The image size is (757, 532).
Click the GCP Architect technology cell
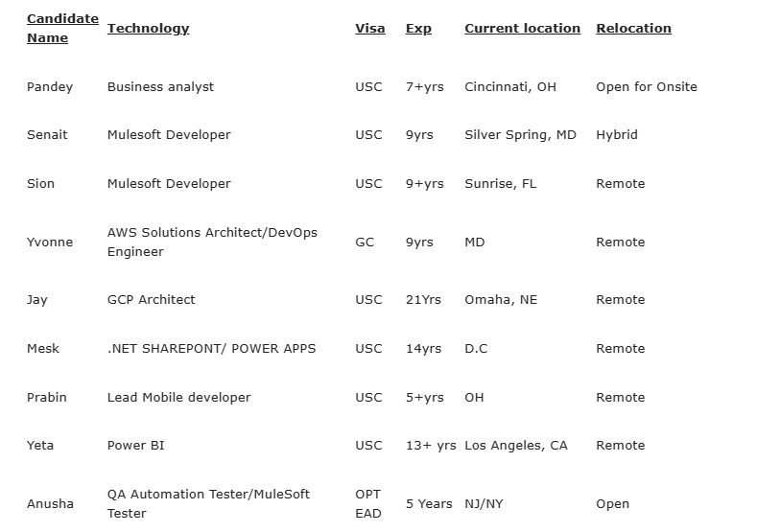click(151, 300)
